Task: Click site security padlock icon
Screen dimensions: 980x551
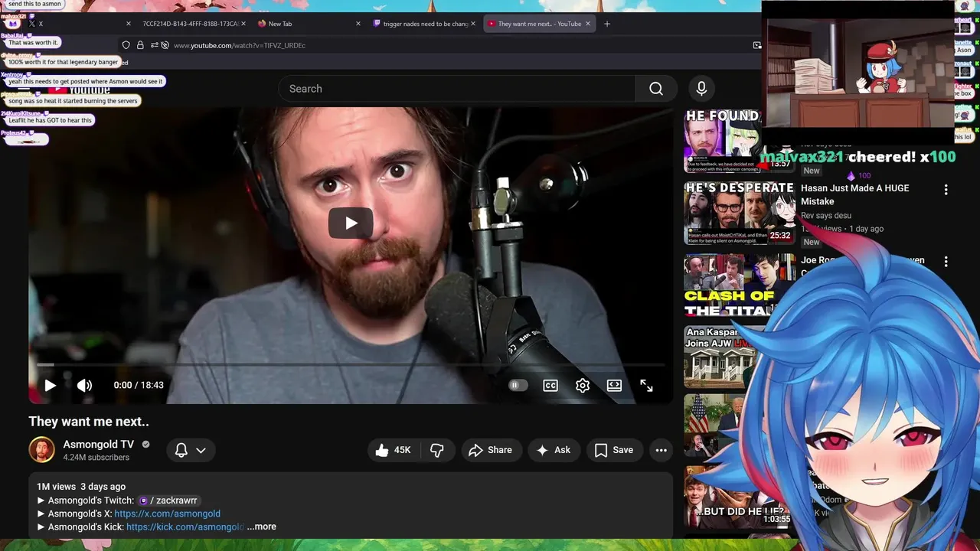Action: [140, 45]
